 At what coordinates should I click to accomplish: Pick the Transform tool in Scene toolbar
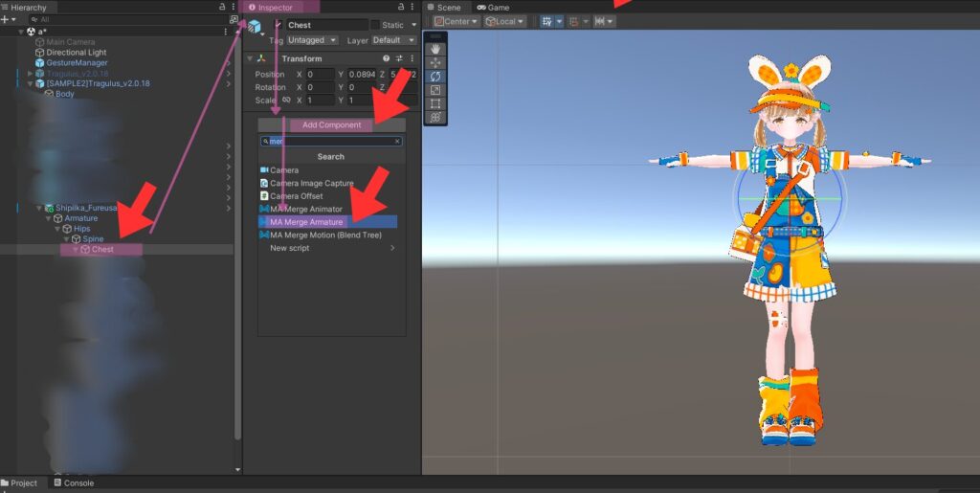pyautogui.click(x=435, y=117)
